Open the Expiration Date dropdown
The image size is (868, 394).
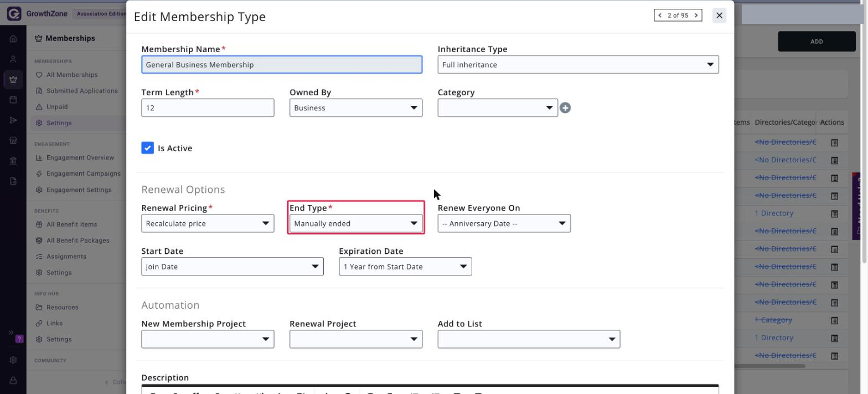(x=405, y=267)
